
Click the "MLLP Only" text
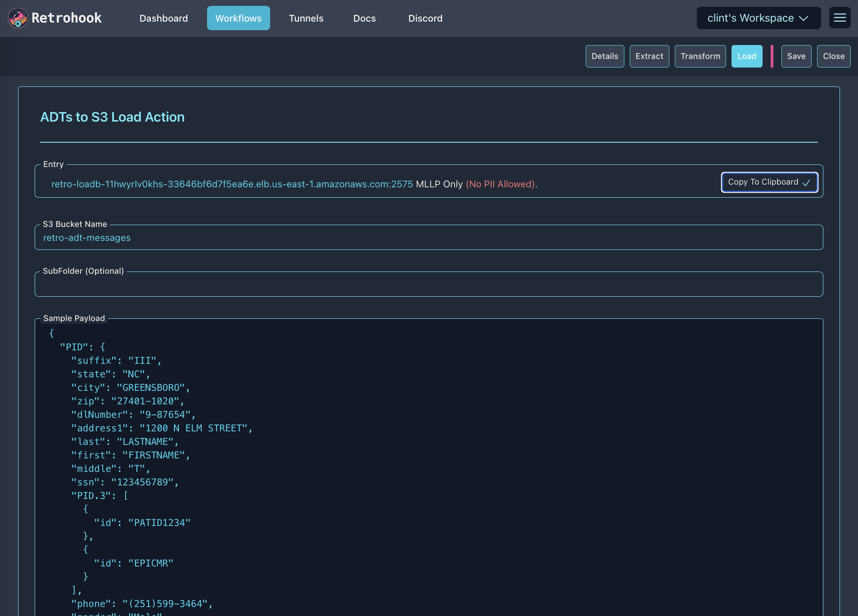click(439, 184)
